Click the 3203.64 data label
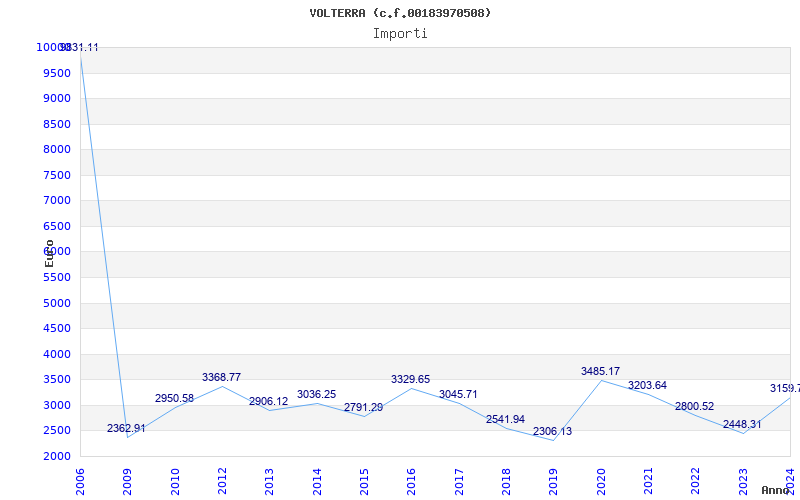 click(647, 386)
